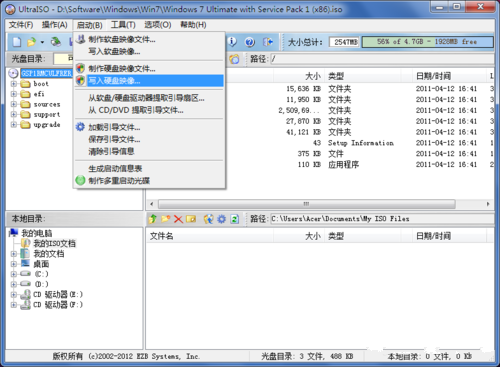Select 写入软盘映像... menu entry
The width and height of the screenshot is (500, 367).
pyautogui.click(x=149, y=51)
